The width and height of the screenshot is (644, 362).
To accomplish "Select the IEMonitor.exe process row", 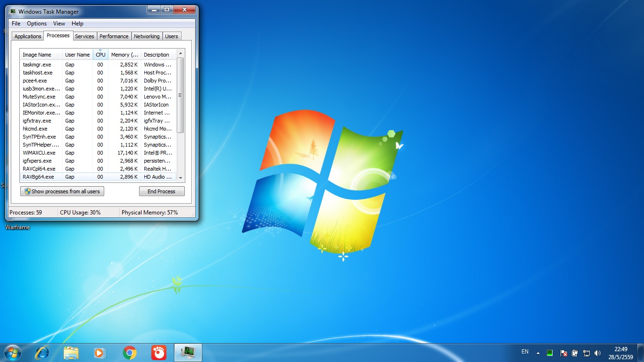I will [98, 113].
